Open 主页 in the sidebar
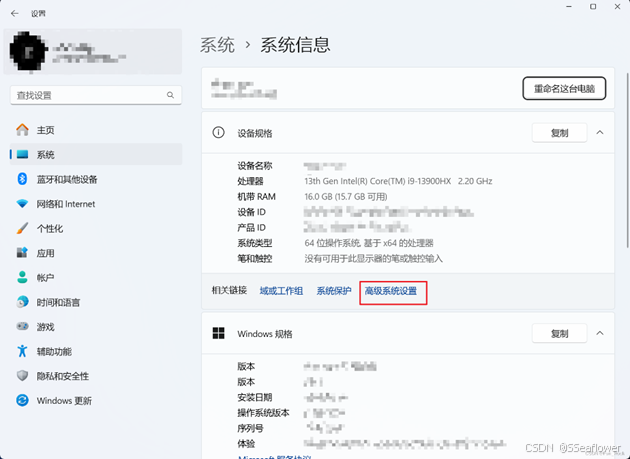 click(x=96, y=130)
